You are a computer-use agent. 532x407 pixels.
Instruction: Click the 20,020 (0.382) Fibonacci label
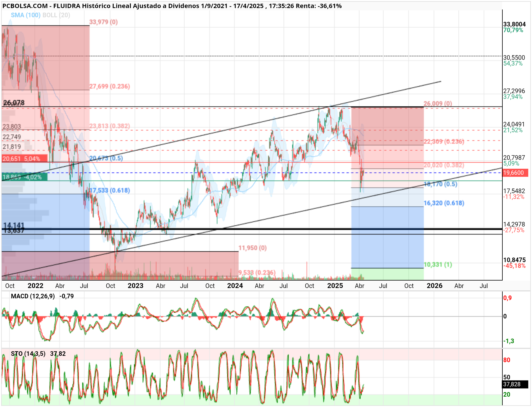click(x=444, y=165)
